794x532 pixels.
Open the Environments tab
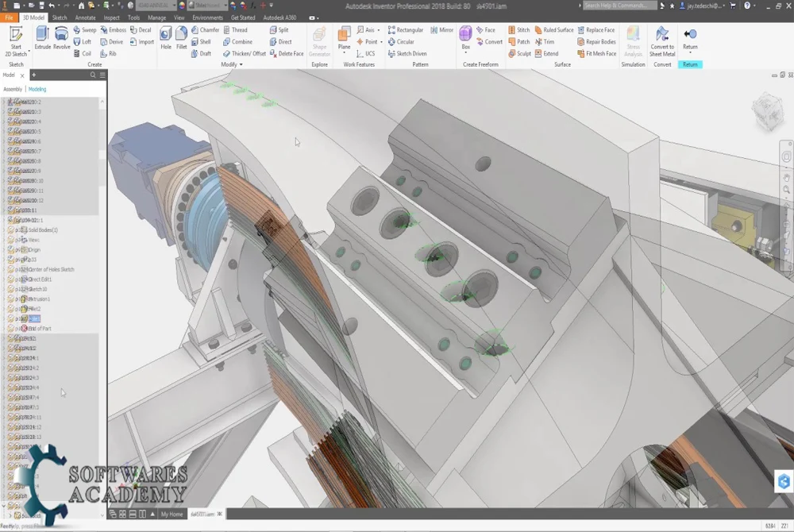207,17
